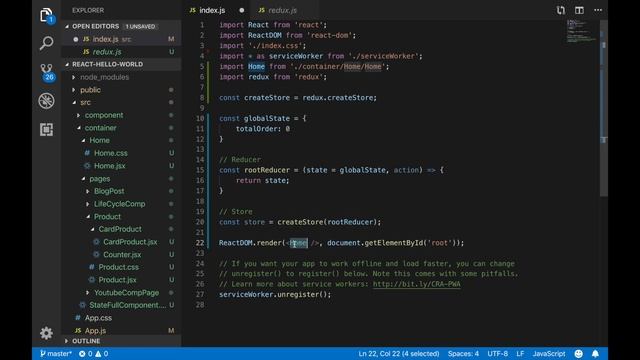Open the Extensions view in the activity bar
The image size is (640, 360).
(x=47, y=129)
